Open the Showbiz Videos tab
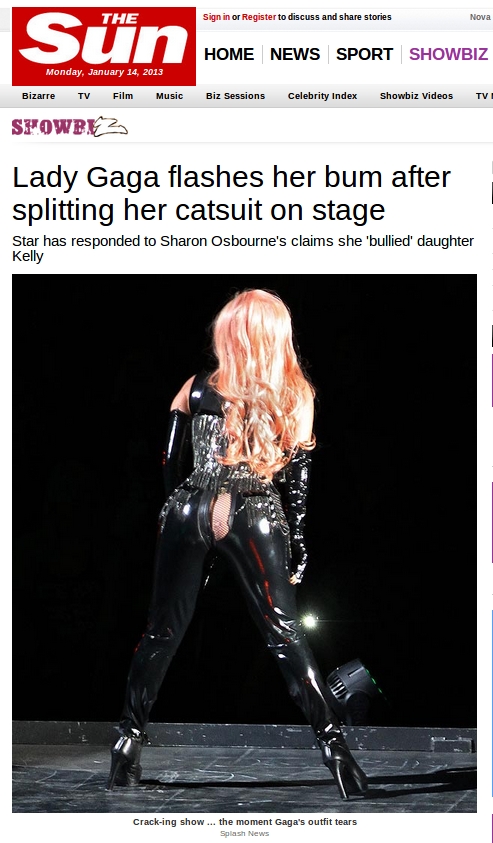The image size is (493, 843). (416, 96)
